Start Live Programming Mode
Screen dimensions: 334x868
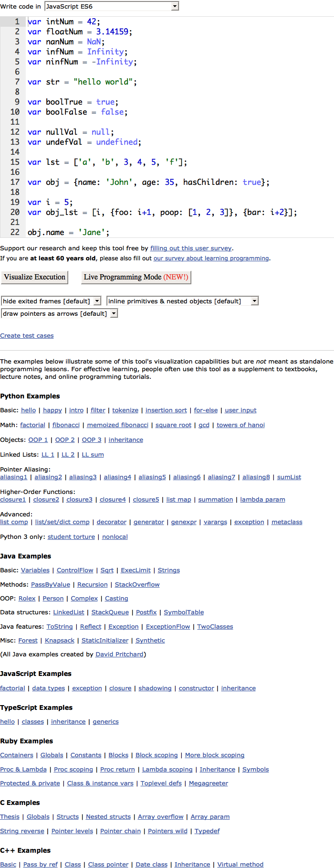pos(136,277)
